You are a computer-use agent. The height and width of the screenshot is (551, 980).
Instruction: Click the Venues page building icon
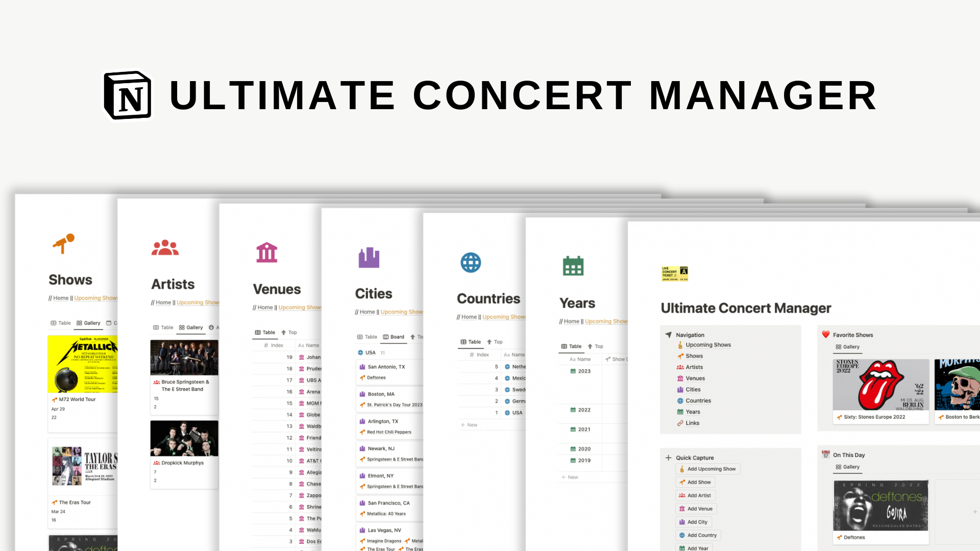[x=266, y=253]
